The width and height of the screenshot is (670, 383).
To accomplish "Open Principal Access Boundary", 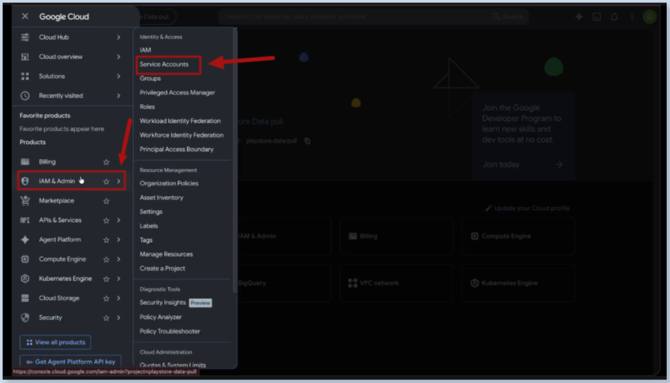I will 176,149.
